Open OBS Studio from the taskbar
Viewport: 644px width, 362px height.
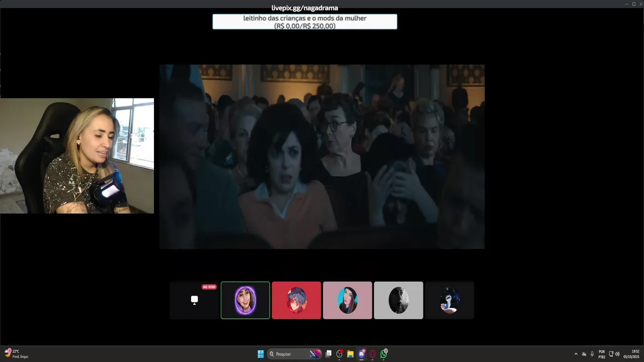(x=340, y=354)
